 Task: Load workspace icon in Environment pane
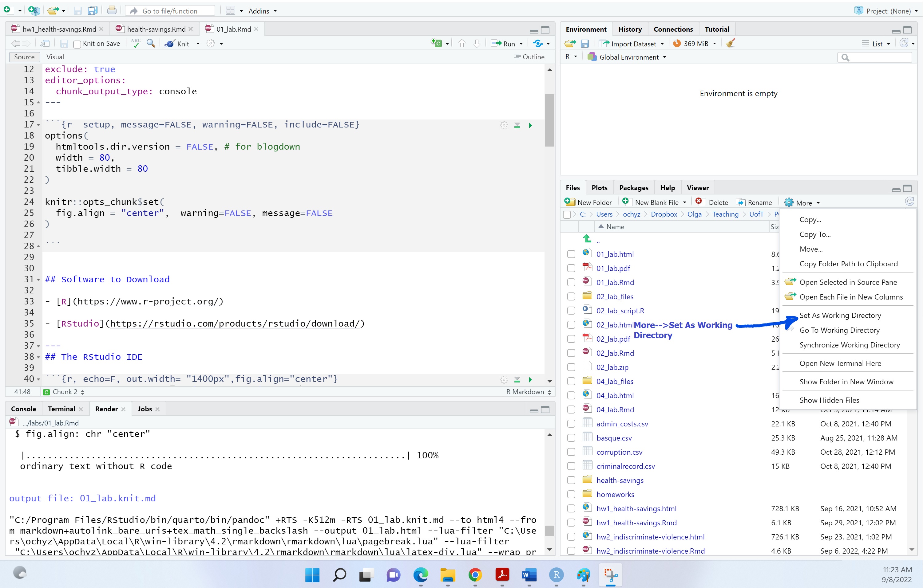(x=570, y=44)
